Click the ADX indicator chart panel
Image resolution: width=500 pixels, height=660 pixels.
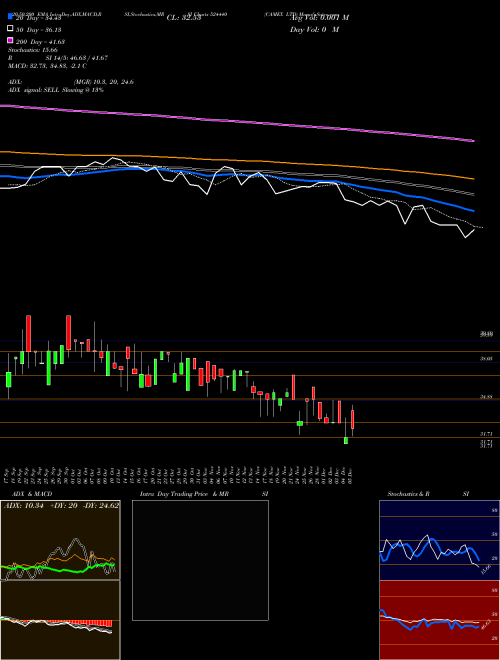[x=60, y=540]
